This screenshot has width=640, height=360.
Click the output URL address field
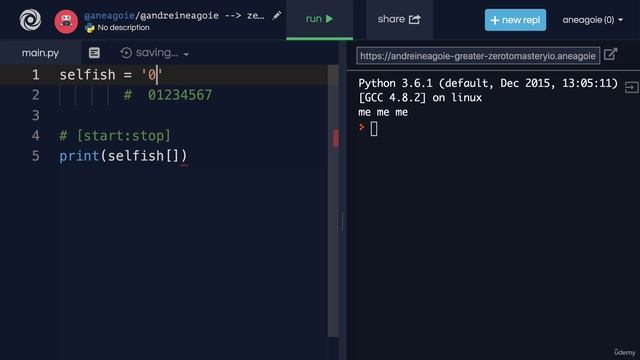point(478,56)
